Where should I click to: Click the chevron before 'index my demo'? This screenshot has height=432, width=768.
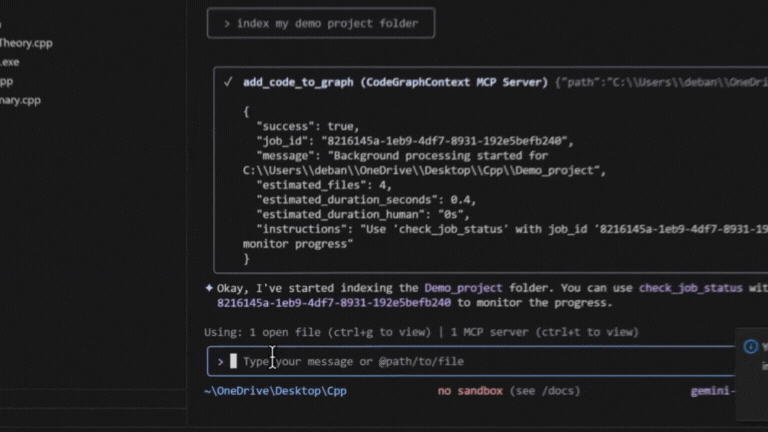pos(227,23)
